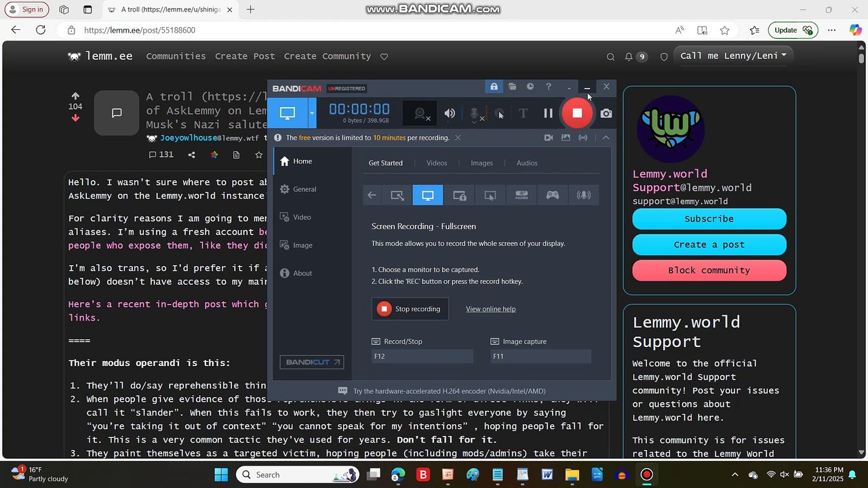This screenshot has height=488, width=868.
Task: Click the Stop recording button
Action: pyautogui.click(x=410, y=309)
